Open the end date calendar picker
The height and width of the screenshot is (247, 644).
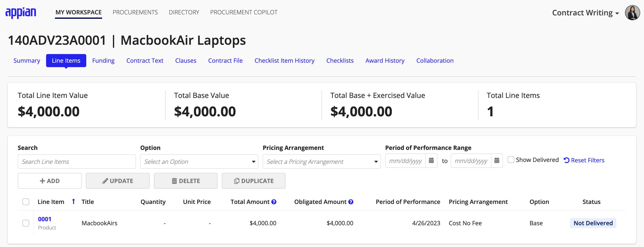[x=497, y=161]
